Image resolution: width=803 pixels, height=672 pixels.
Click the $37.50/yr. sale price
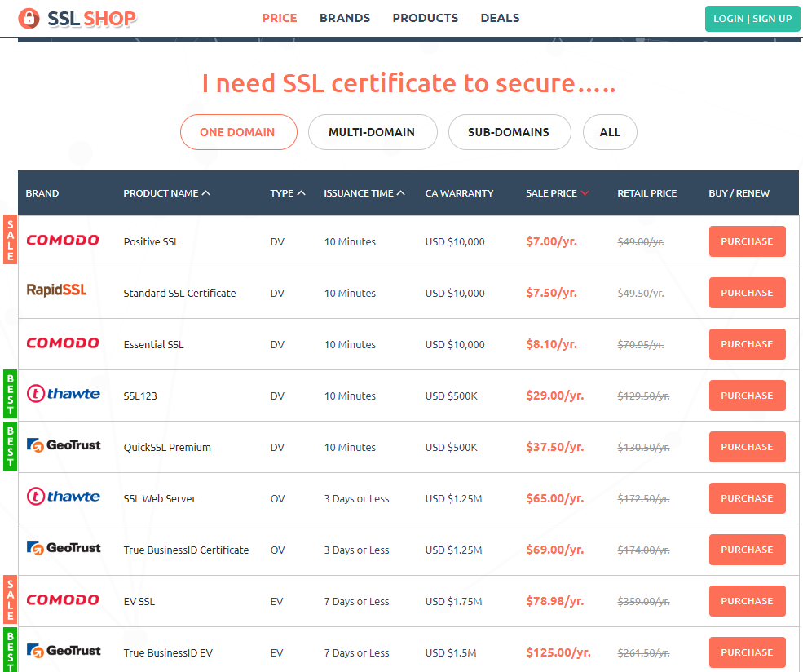(555, 447)
